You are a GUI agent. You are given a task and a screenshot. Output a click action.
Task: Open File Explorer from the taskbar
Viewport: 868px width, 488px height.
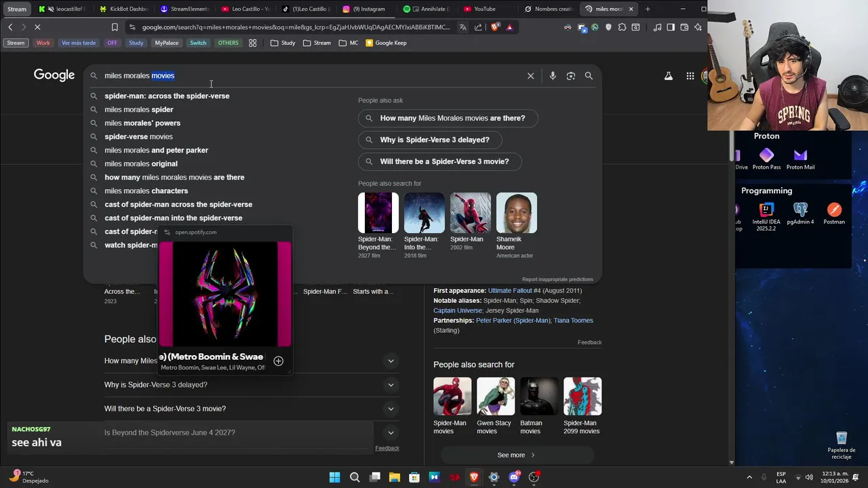[x=394, y=477]
